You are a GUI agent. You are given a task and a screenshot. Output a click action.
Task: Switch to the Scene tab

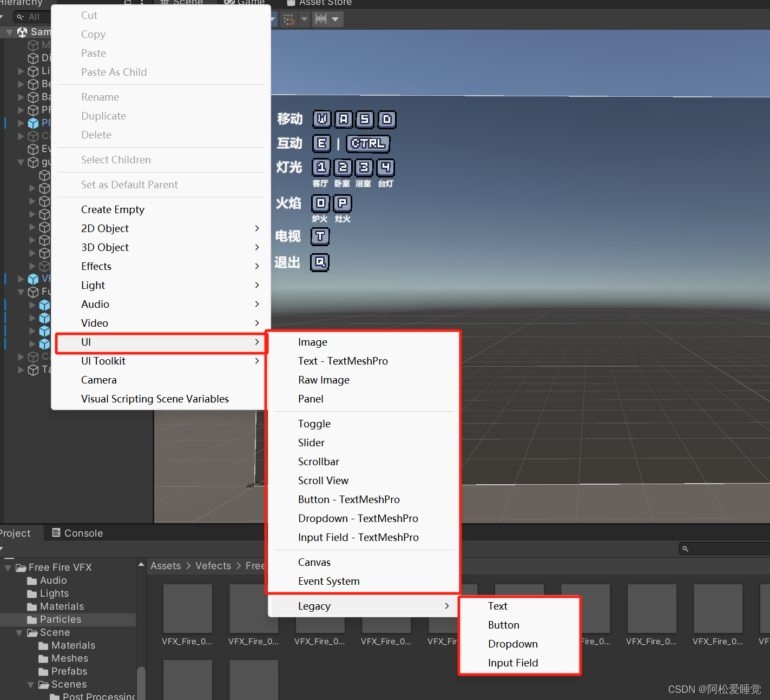[182, 2]
